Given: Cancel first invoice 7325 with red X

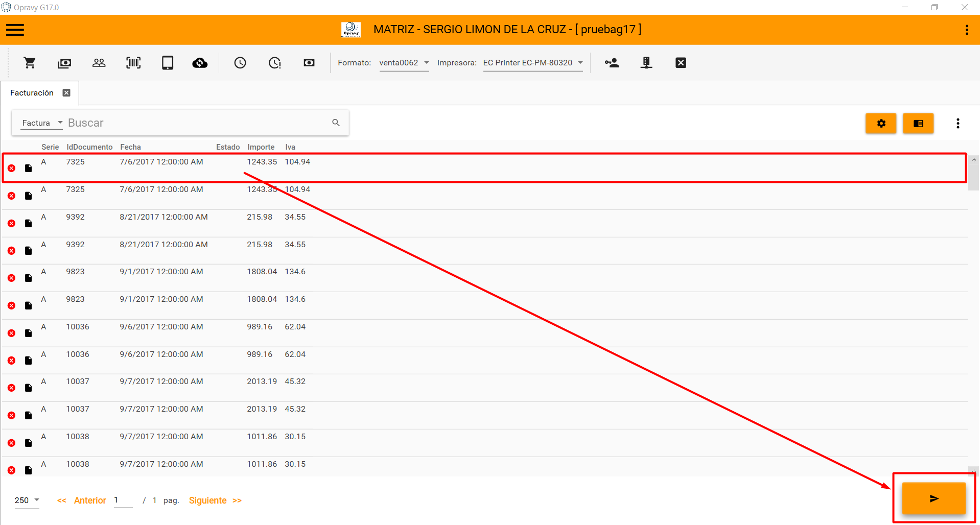Looking at the screenshot, I should pos(12,168).
